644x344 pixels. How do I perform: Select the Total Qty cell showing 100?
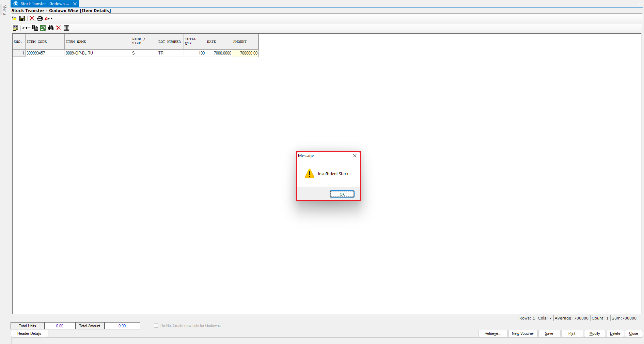pos(195,53)
